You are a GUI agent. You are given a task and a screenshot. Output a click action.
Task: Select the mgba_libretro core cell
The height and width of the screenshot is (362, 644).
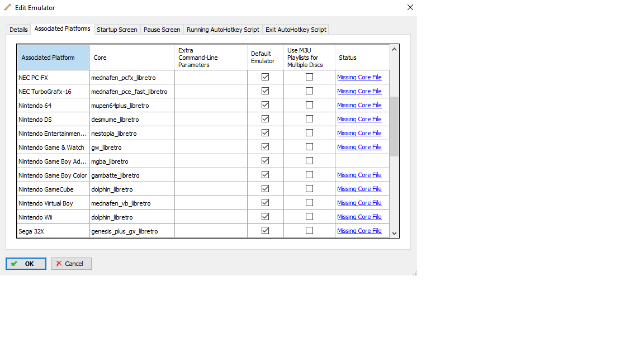(132, 161)
